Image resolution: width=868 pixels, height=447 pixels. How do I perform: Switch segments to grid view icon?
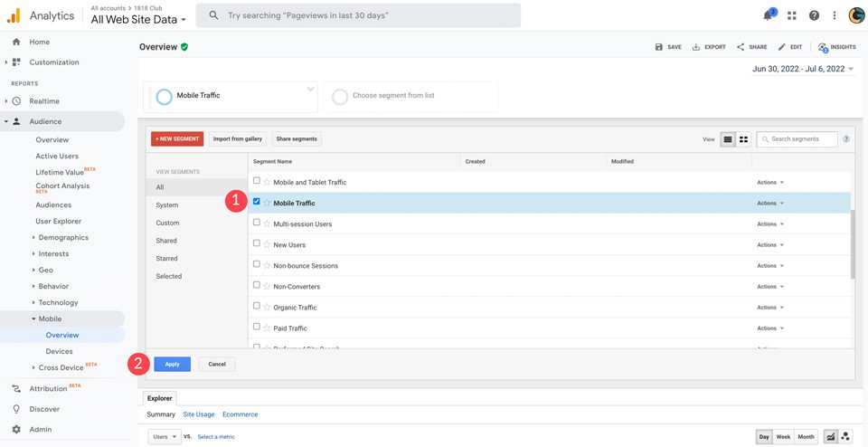[x=744, y=139]
